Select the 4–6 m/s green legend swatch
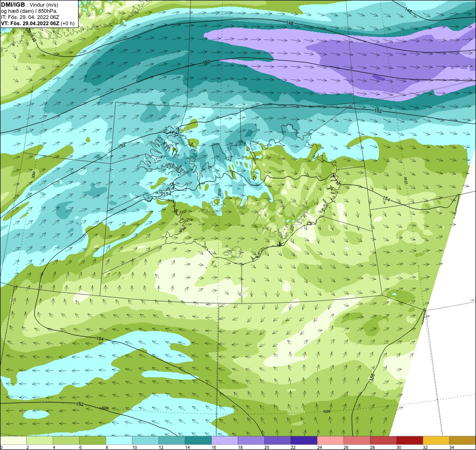This screenshot has width=476, height=450. point(66,440)
